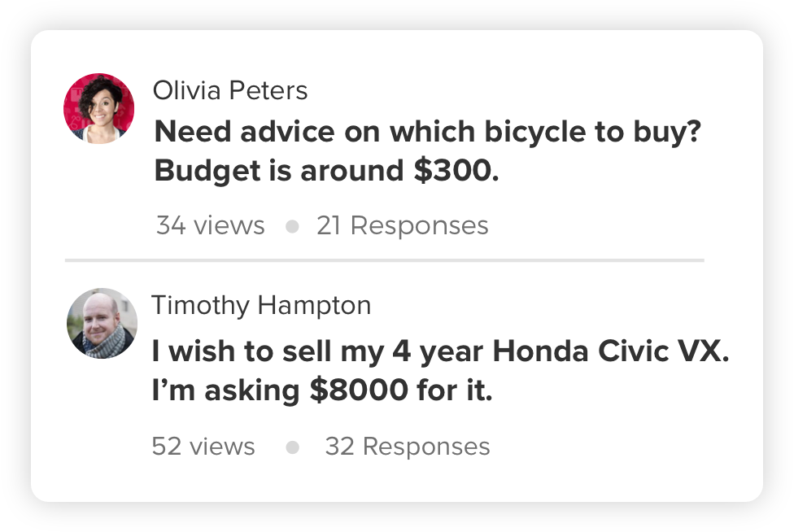Click the dot separator after "52 views"

(293, 447)
